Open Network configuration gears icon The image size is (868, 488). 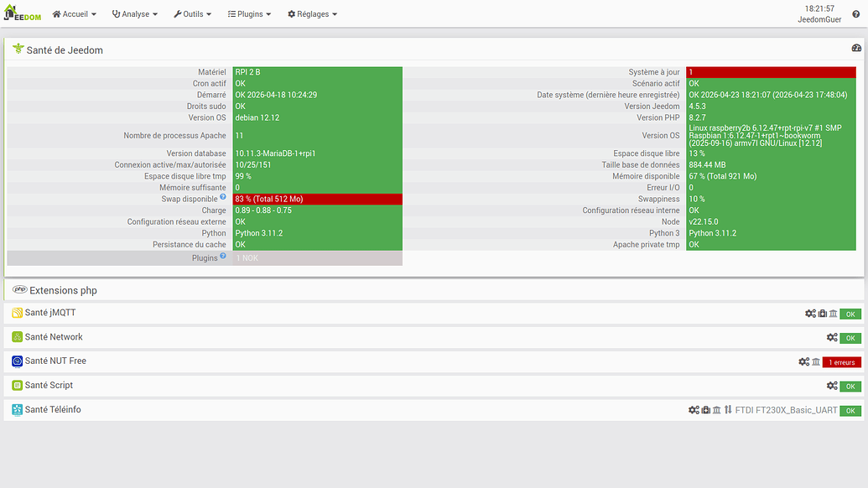coord(832,338)
